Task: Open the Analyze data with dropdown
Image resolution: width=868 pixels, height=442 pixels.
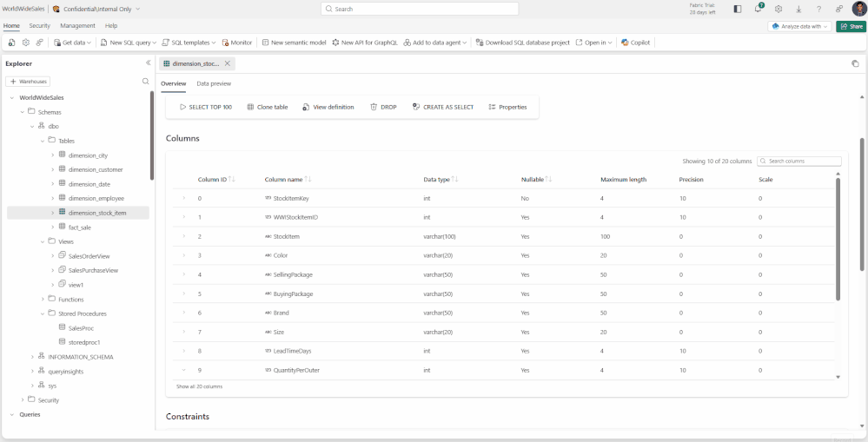Action: [799, 26]
